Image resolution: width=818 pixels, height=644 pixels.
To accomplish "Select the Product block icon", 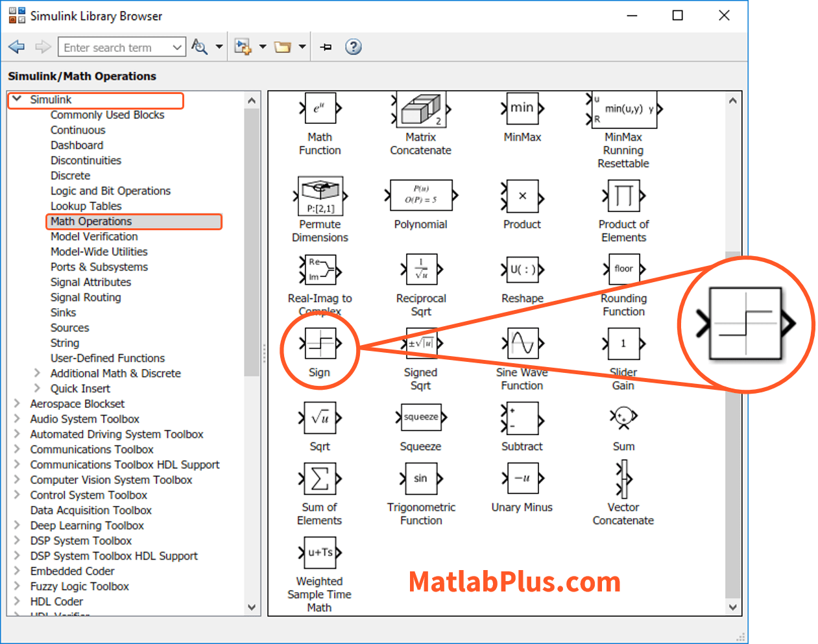I will pos(522,197).
